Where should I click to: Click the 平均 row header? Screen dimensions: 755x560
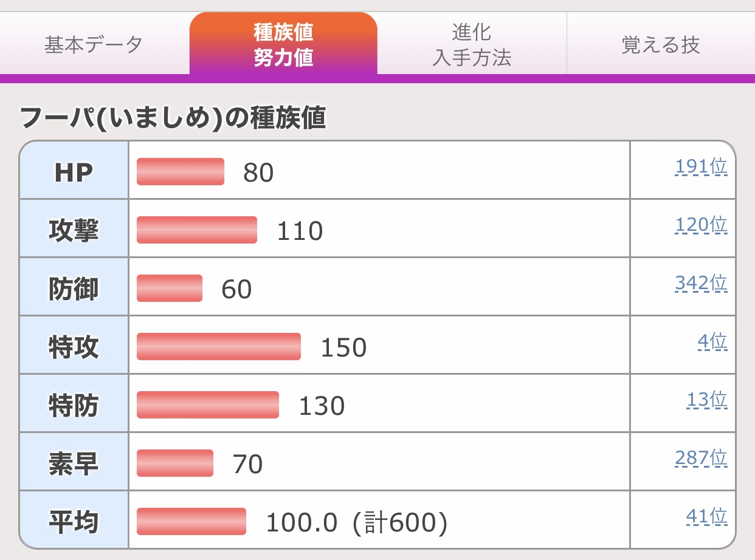tap(74, 522)
